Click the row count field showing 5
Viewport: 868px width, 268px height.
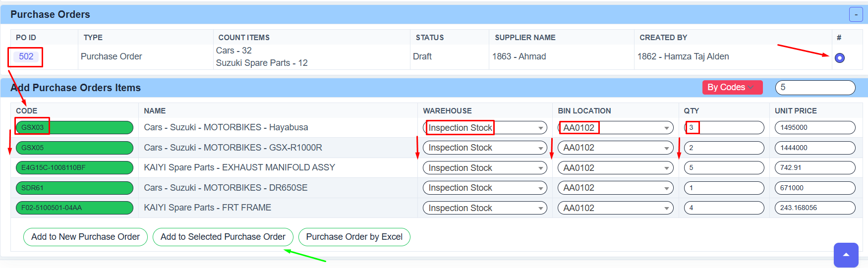coord(814,87)
